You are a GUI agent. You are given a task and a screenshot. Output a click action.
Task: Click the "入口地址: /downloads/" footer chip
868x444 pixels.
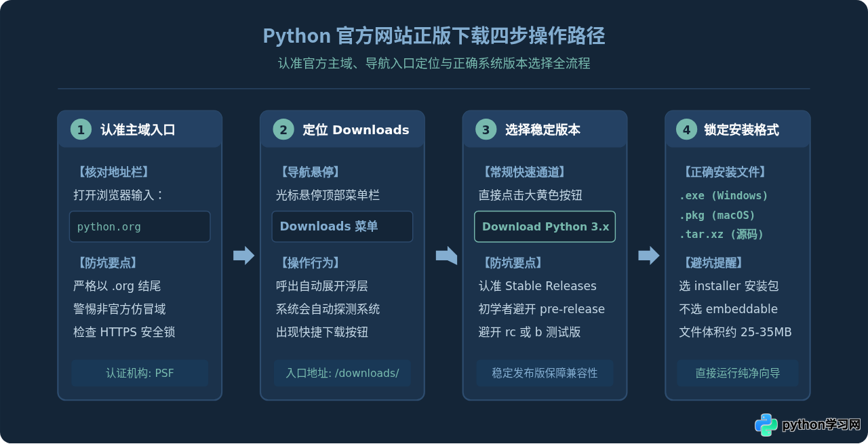[342, 373]
